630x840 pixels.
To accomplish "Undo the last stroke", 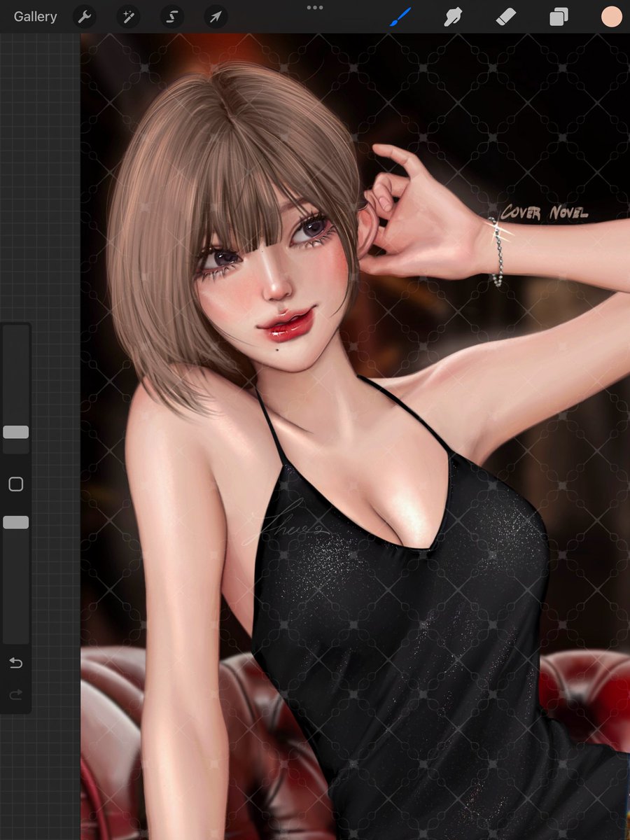I will [15, 663].
